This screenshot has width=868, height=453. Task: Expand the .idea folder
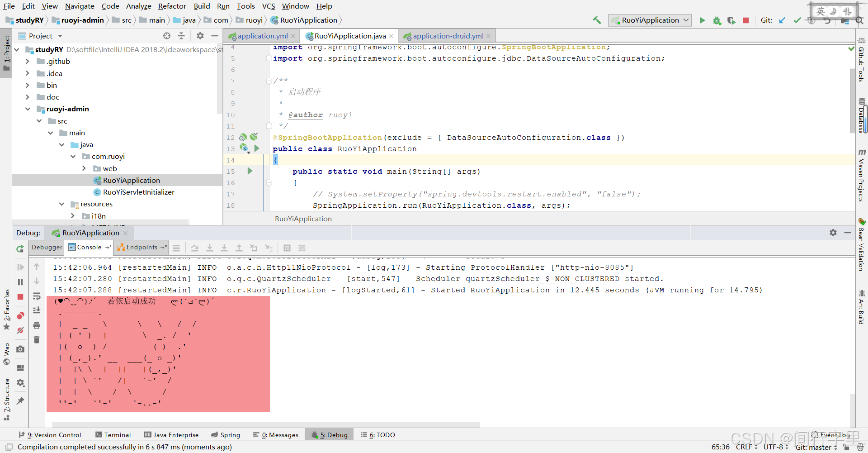(x=27, y=73)
